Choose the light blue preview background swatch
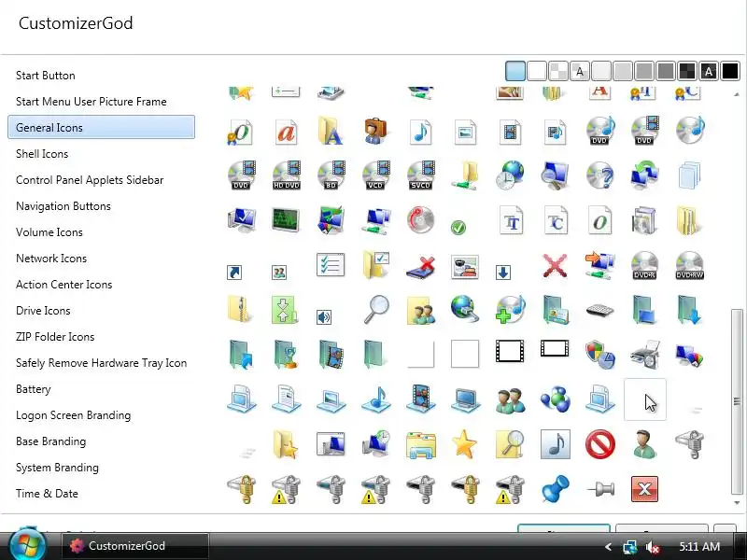 click(x=515, y=72)
